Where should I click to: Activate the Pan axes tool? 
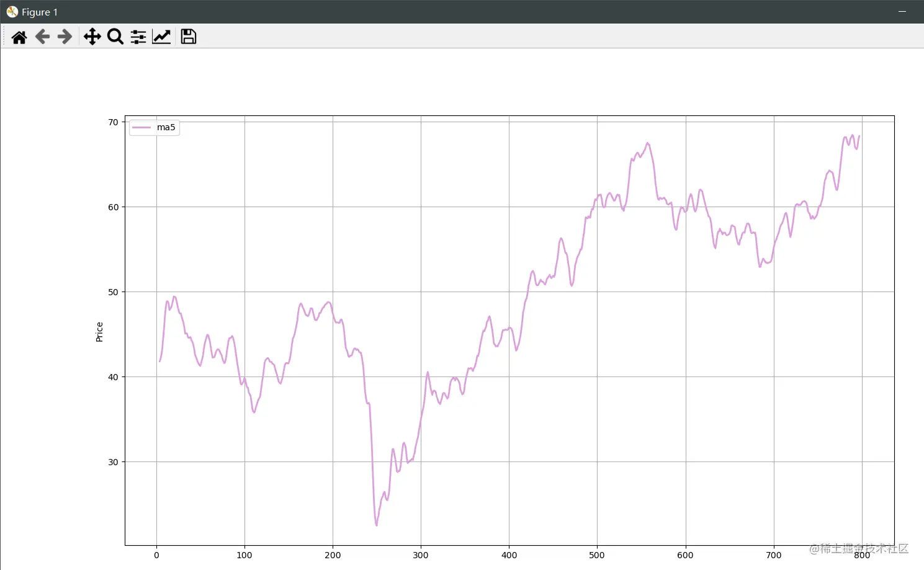92,37
